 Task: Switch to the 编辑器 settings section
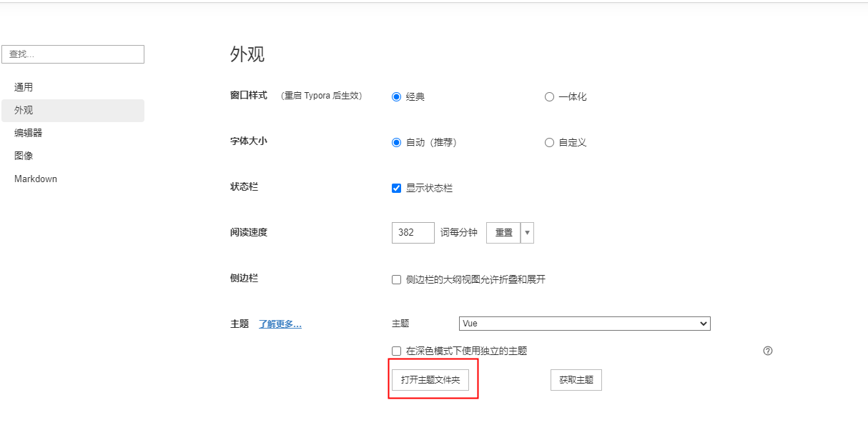point(28,133)
